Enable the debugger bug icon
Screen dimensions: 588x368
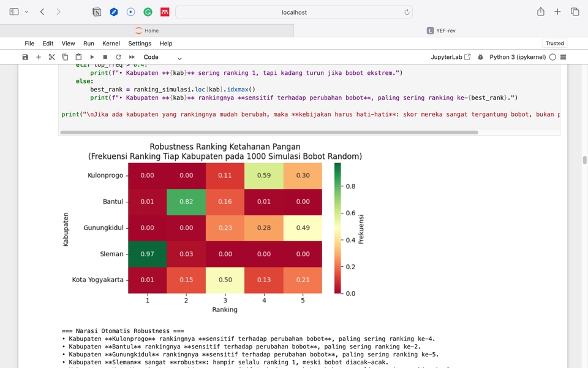pos(481,57)
